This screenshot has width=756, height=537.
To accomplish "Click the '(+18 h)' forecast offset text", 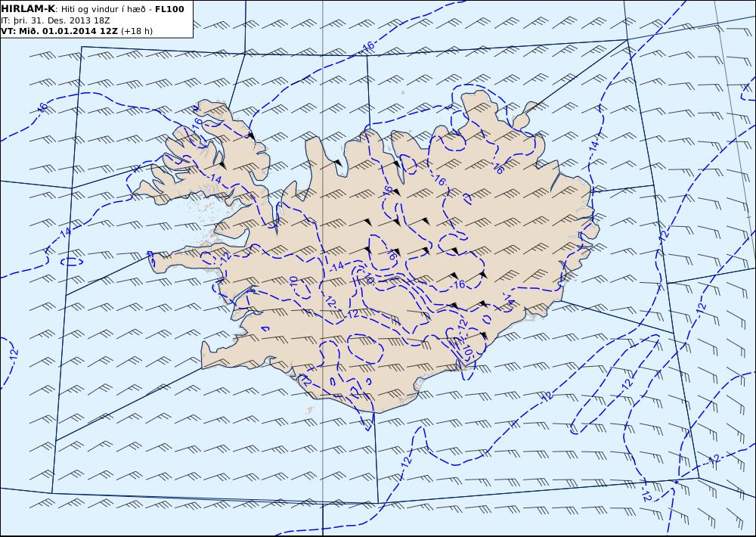I will [x=137, y=31].
